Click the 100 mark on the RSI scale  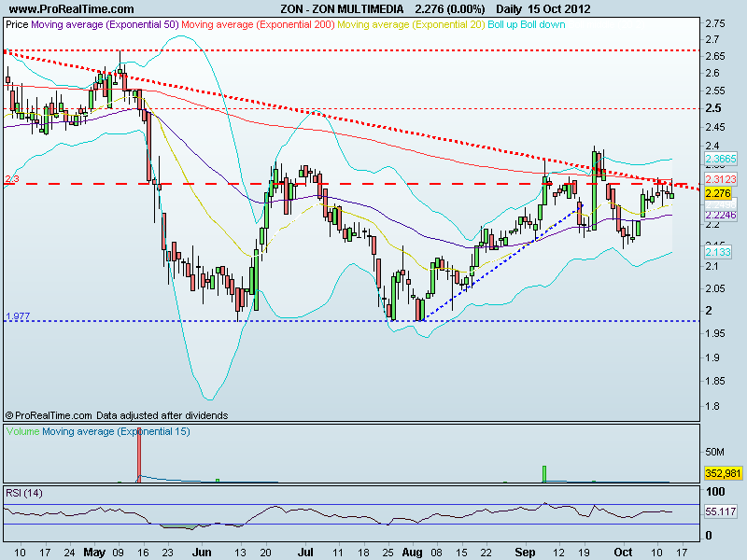point(715,492)
